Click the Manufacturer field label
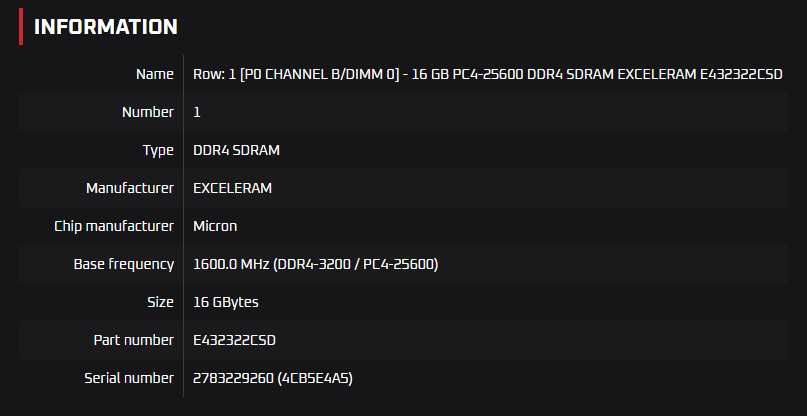Image resolution: width=807 pixels, height=416 pixels. tap(130, 188)
